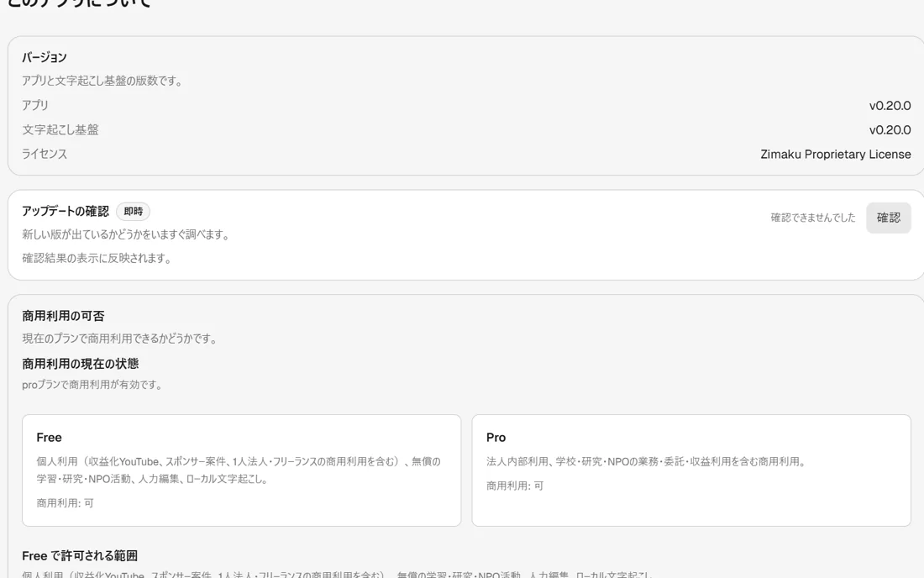Click the バージョン section heading
The image size is (924, 578).
pos(45,58)
